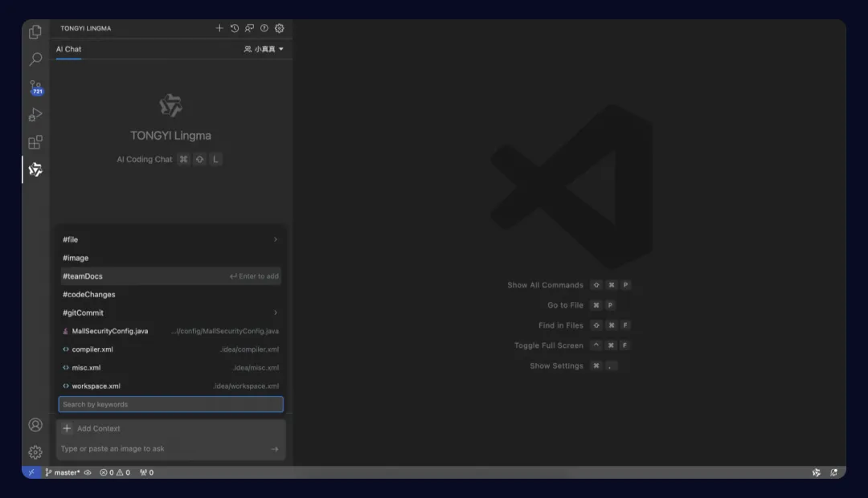868x498 pixels.
Task: Click the ports indicator showing 0
Action: click(147, 472)
